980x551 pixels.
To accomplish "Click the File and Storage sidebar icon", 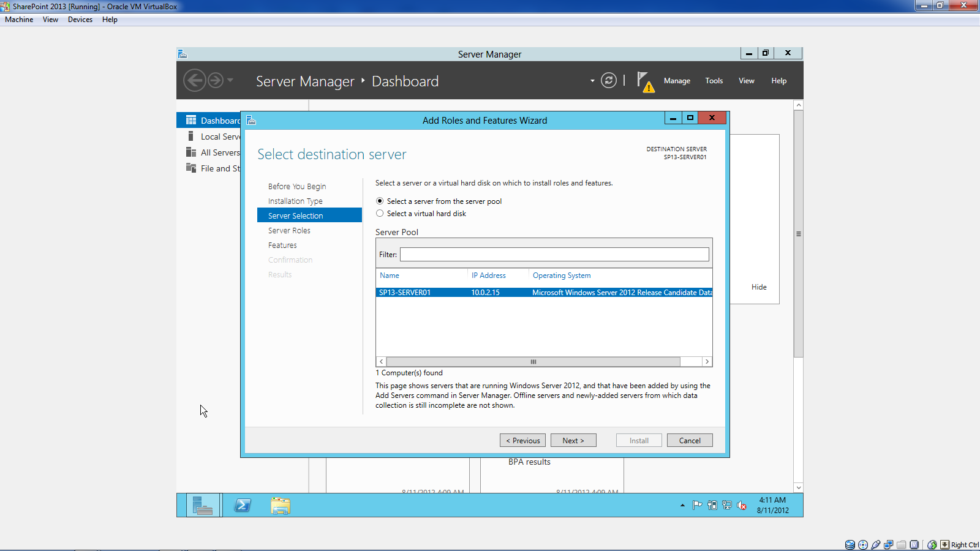I will point(191,168).
